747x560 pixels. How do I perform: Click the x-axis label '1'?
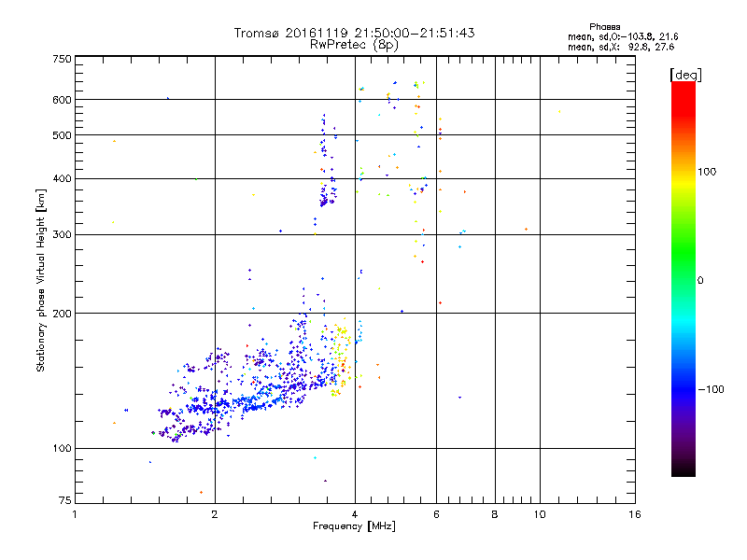(x=75, y=514)
